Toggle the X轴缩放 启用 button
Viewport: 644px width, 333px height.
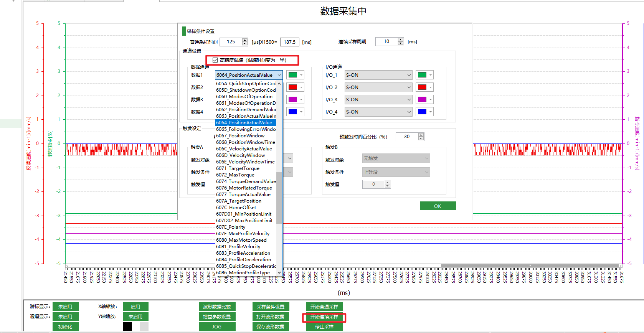135,307
